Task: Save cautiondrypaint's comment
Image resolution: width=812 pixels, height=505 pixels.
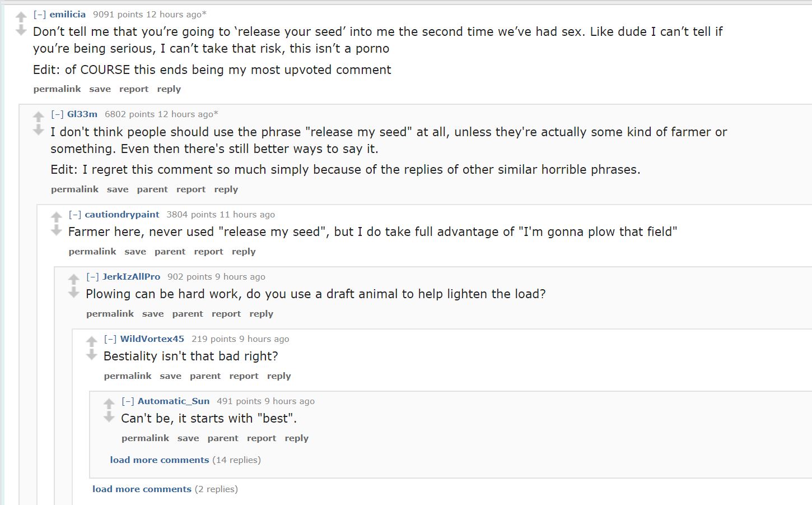Action: coord(135,252)
